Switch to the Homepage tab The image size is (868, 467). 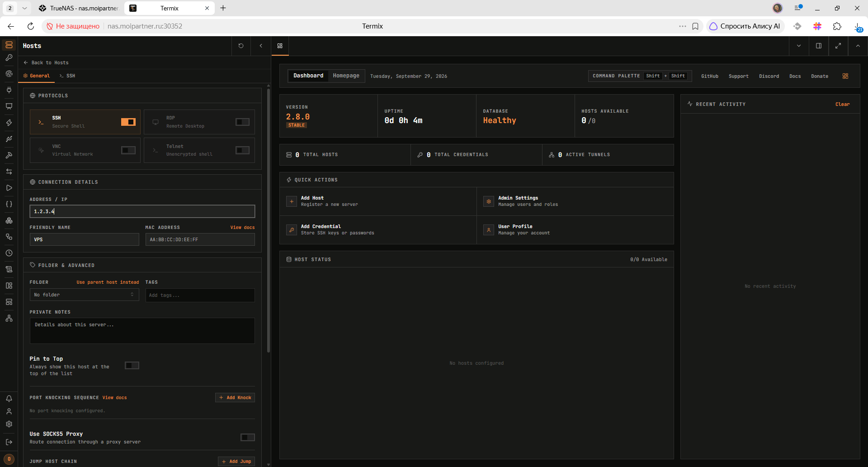click(346, 76)
